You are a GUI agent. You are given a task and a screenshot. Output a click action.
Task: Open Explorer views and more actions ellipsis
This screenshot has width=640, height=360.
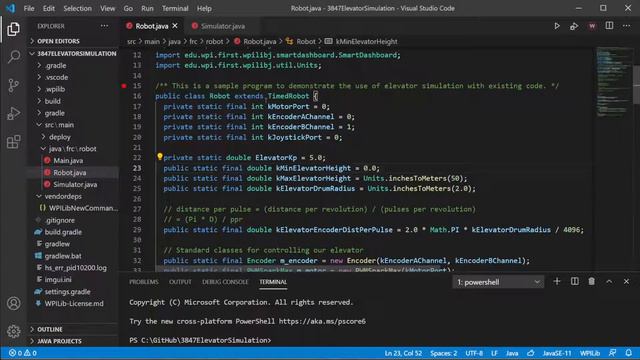coord(104,26)
